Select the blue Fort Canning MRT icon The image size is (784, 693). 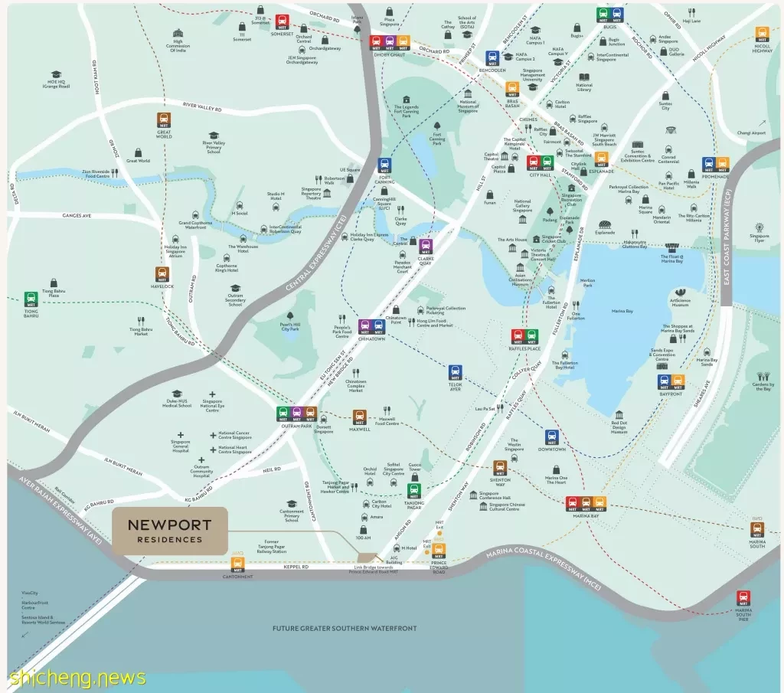384,165
